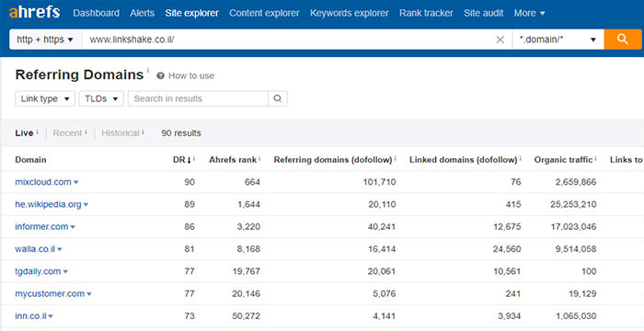Open the mycustomer.com domain link
The width and height of the screenshot is (644, 331).
tap(50, 293)
